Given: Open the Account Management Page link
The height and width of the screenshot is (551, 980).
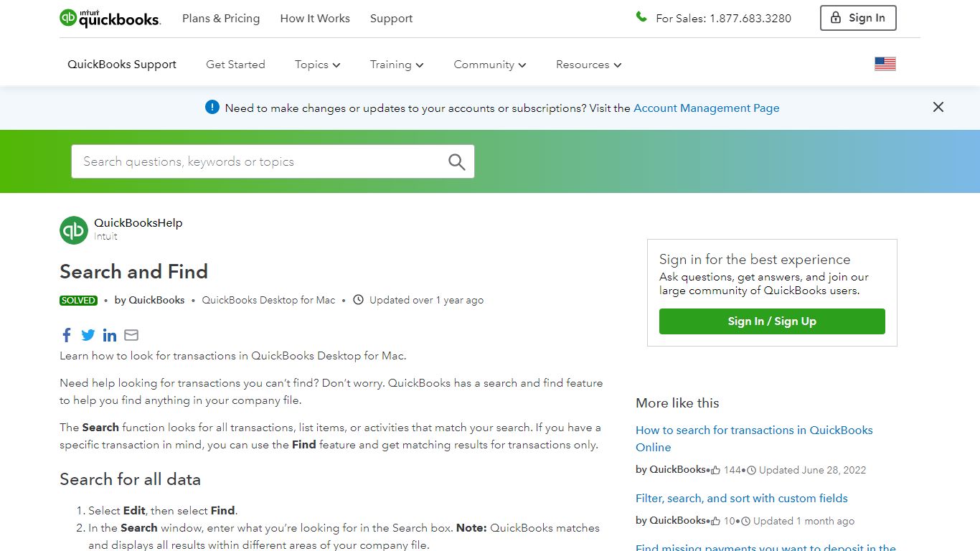Looking at the screenshot, I should tap(706, 108).
